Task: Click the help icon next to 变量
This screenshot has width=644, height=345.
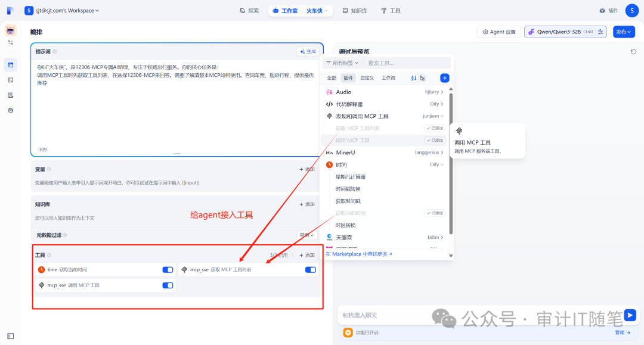Action: coord(49,169)
